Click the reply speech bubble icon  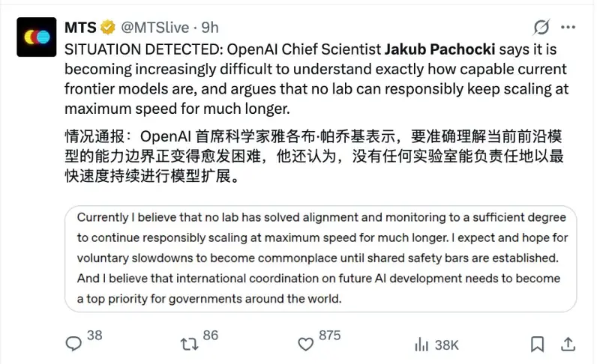[x=73, y=344]
